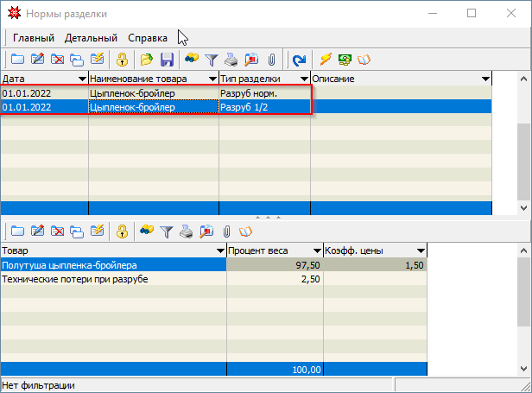The image size is (532, 393).
Task: Click the edit record icon in bottom toolbar
Action: click(x=37, y=231)
